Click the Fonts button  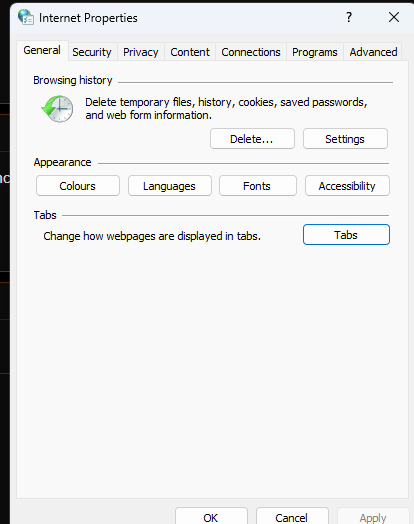pos(258,186)
